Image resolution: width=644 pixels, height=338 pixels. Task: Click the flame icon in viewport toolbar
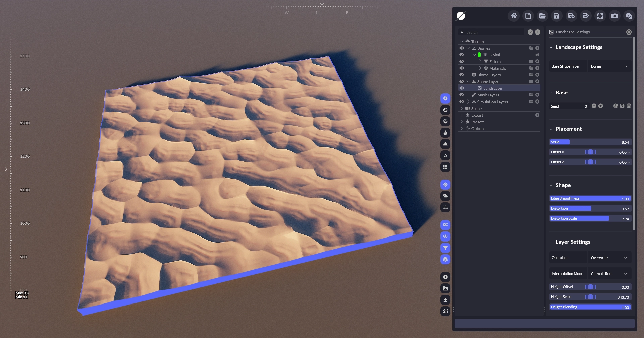pyautogui.click(x=445, y=133)
